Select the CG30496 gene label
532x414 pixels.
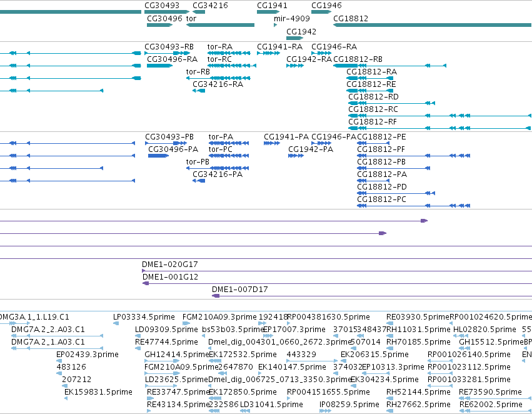click(164, 18)
